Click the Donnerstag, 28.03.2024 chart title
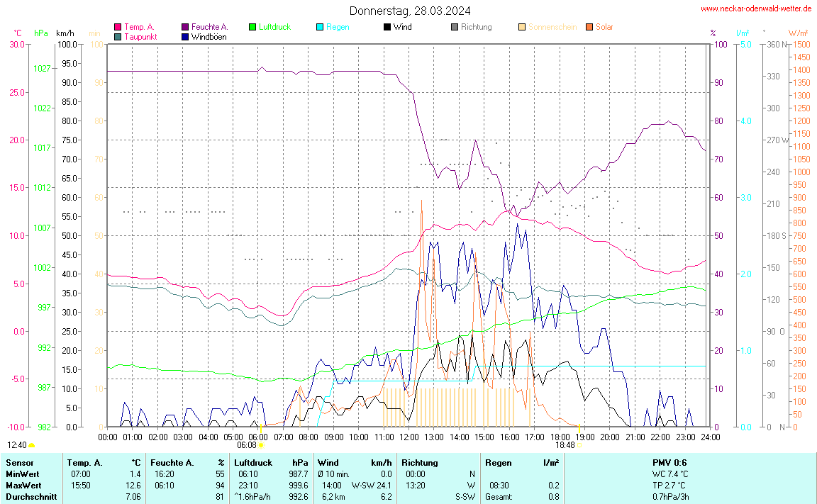Image resolution: width=817 pixels, height=504 pixels. tap(409, 11)
